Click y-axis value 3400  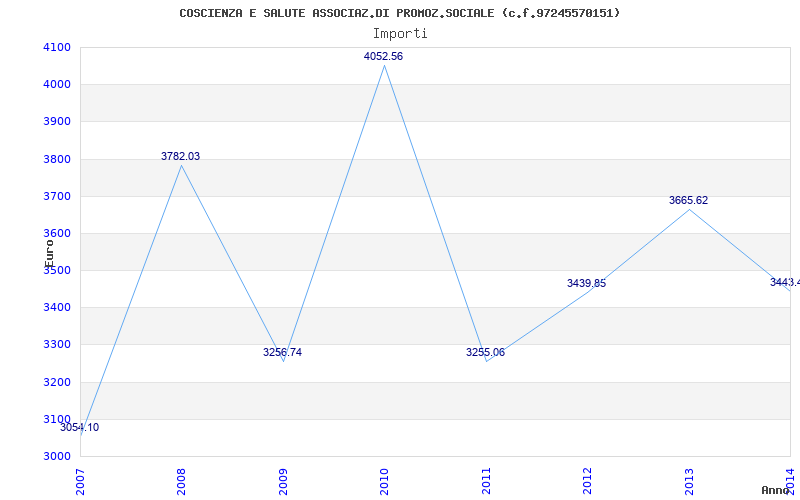coord(58,308)
